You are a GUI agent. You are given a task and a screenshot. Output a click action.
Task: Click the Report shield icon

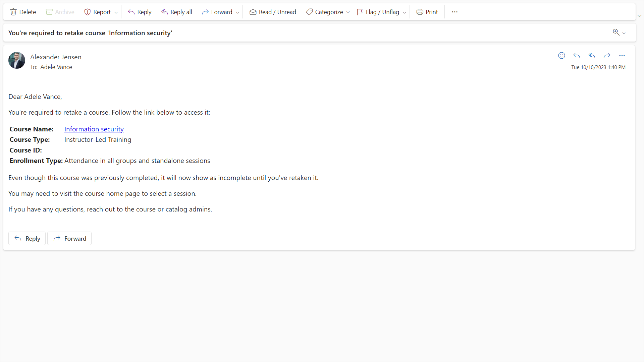coord(88,12)
